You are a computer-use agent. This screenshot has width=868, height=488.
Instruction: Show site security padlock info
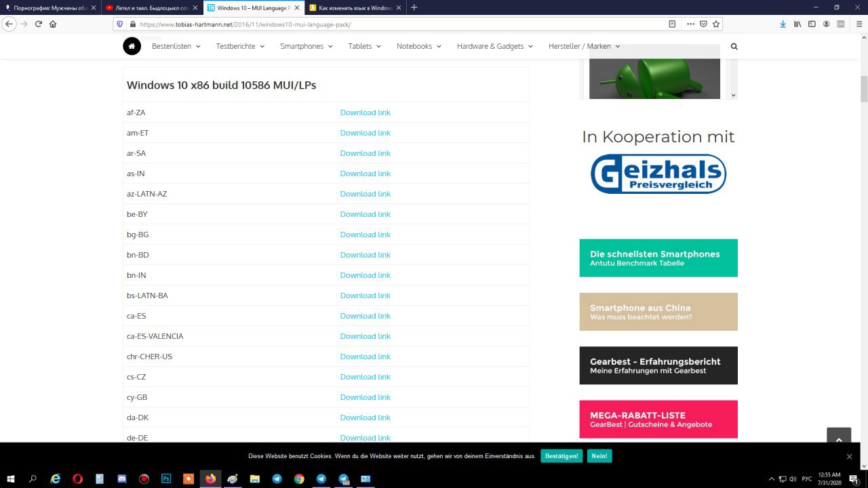click(x=132, y=24)
